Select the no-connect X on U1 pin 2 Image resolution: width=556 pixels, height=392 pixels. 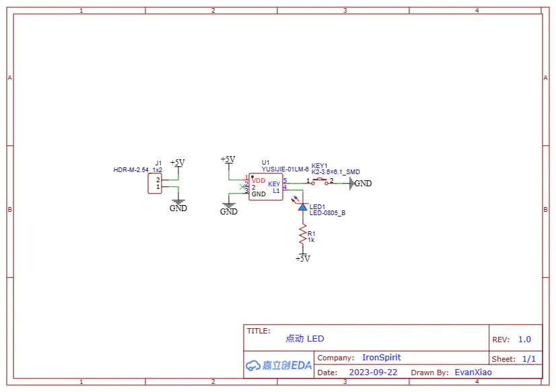pos(242,186)
